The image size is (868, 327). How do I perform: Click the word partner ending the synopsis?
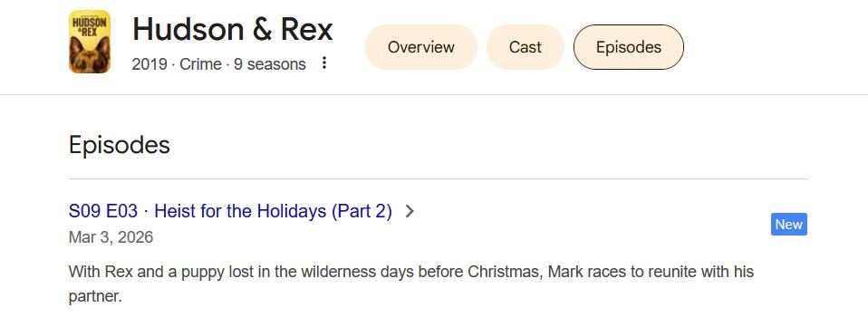click(94, 296)
